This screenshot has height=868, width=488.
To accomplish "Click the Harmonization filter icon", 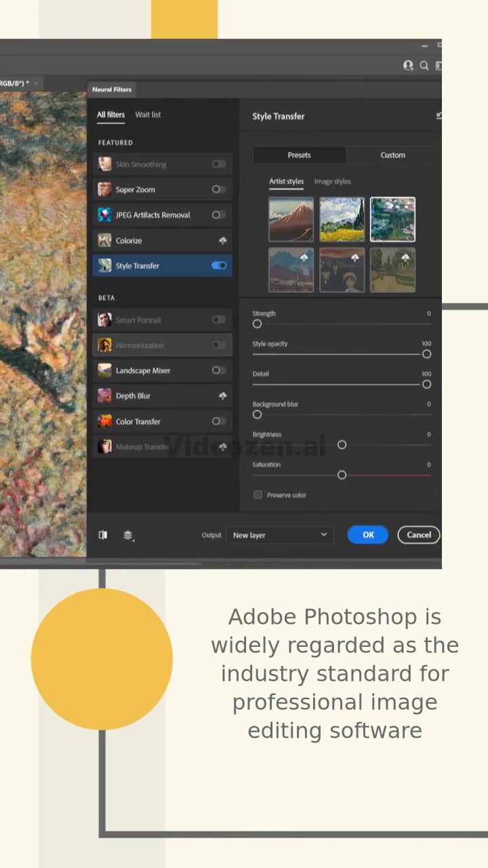I will [104, 345].
